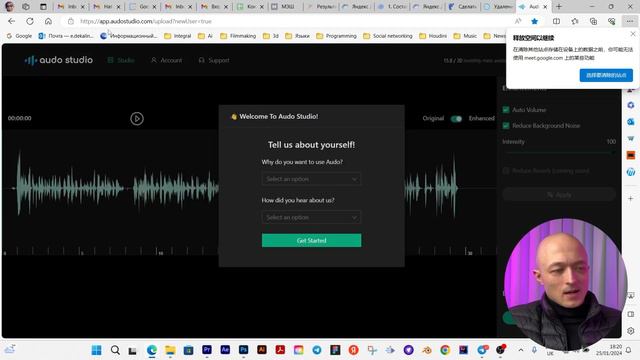The image size is (640, 360).
Task: Launch Photoshop from taskbar
Action: click(x=243, y=350)
